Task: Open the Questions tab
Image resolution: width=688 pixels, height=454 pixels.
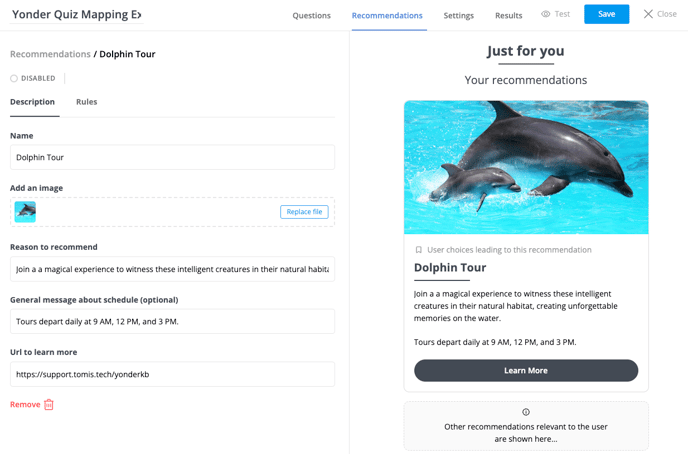Action: (x=312, y=15)
